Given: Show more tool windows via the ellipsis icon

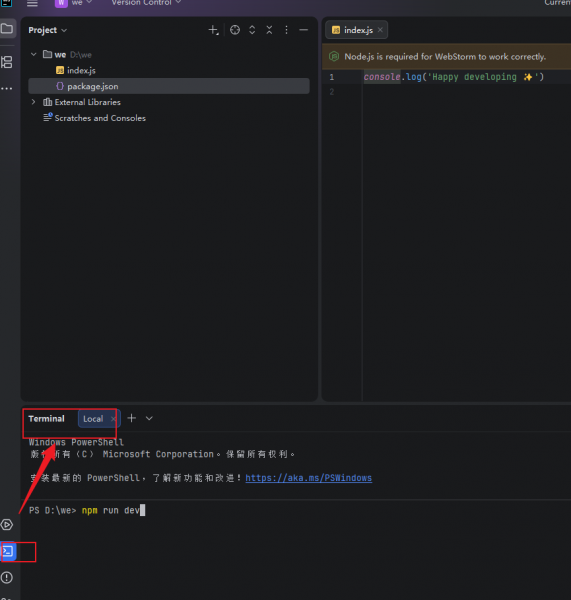Looking at the screenshot, I should coord(7,88).
